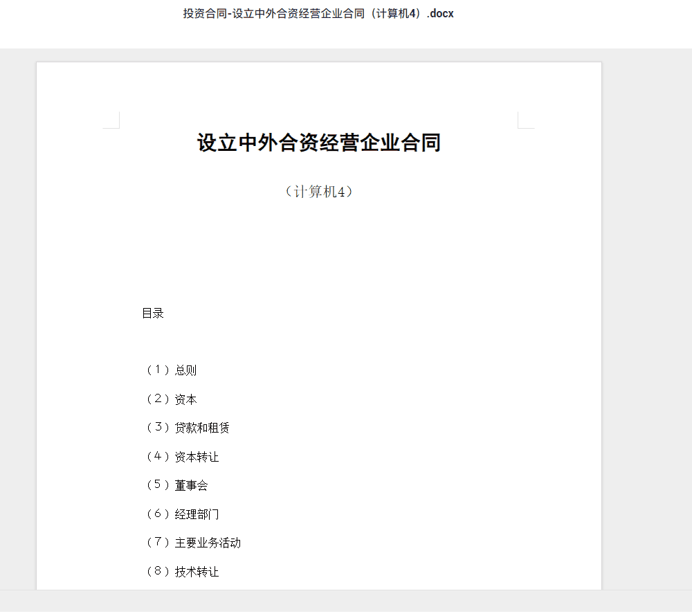Viewport: 692px width, 616px height.
Task: Click the heading 设立中外合资经营企业合同
Action: pyautogui.click(x=318, y=143)
